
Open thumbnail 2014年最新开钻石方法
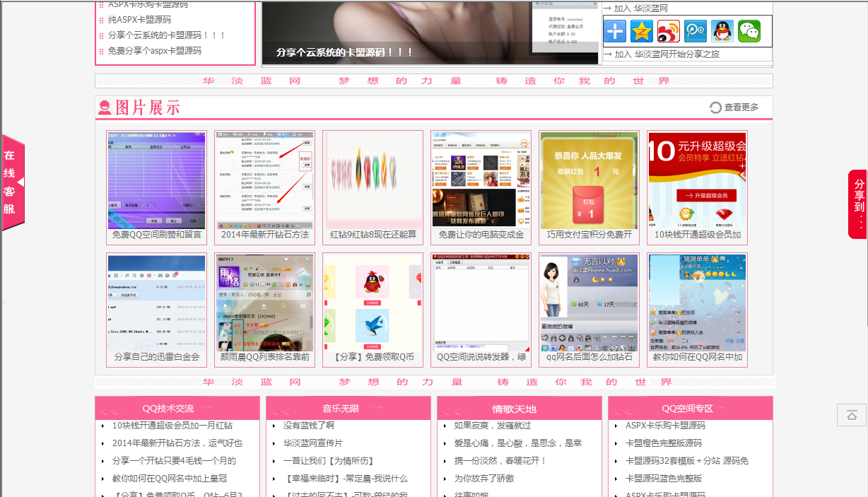click(264, 187)
